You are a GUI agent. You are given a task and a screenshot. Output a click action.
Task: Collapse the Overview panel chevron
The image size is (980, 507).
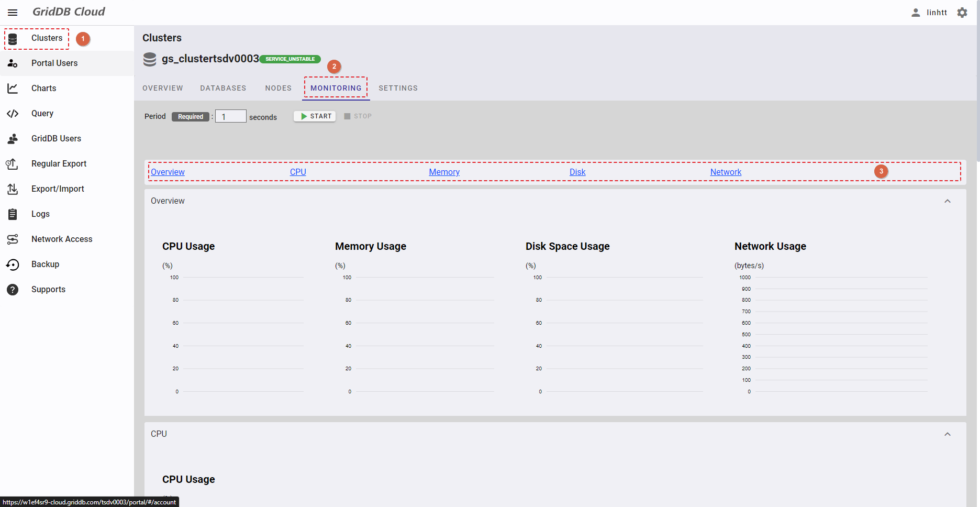948,201
